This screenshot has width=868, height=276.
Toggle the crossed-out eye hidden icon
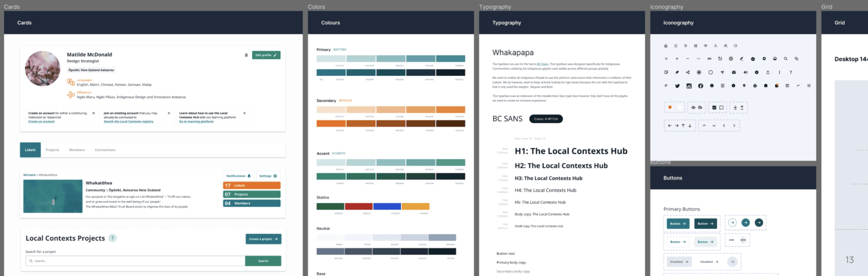pos(700,108)
